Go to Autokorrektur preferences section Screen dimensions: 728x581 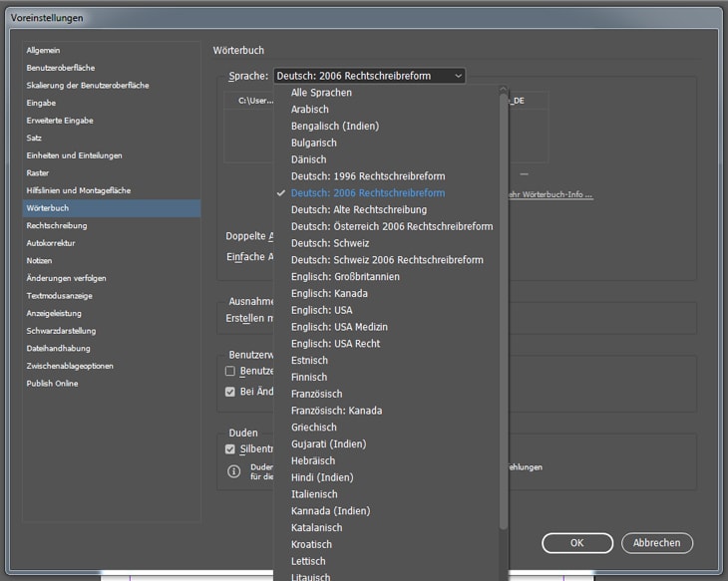51,243
